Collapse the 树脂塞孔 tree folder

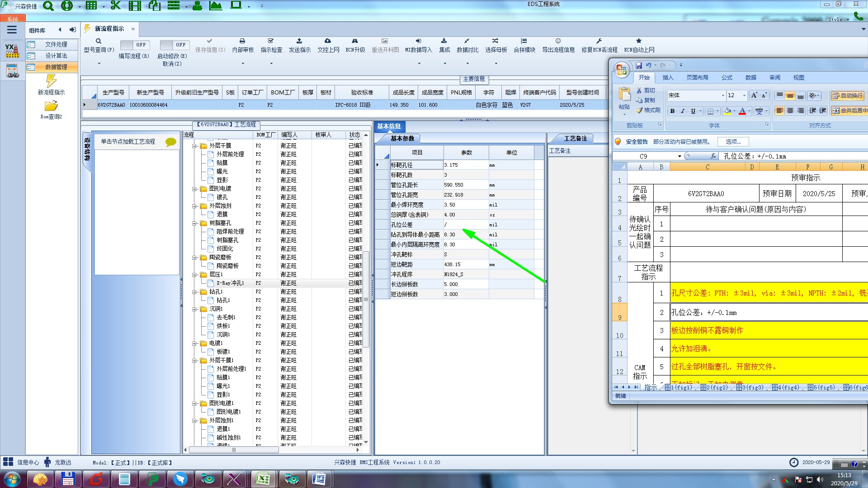click(x=194, y=223)
